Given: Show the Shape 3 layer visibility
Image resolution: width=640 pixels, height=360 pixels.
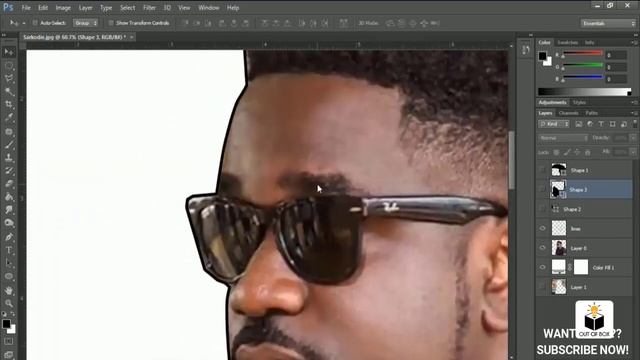Looking at the screenshot, I should pos(542,189).
